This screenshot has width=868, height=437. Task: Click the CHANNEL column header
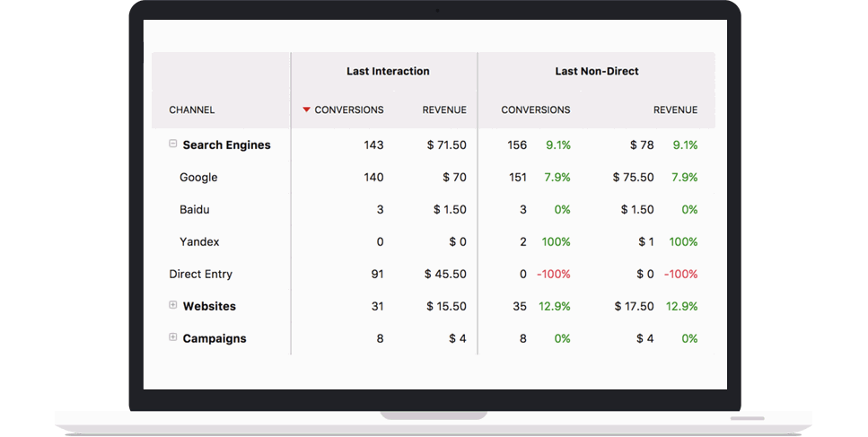tap(192, 110)
